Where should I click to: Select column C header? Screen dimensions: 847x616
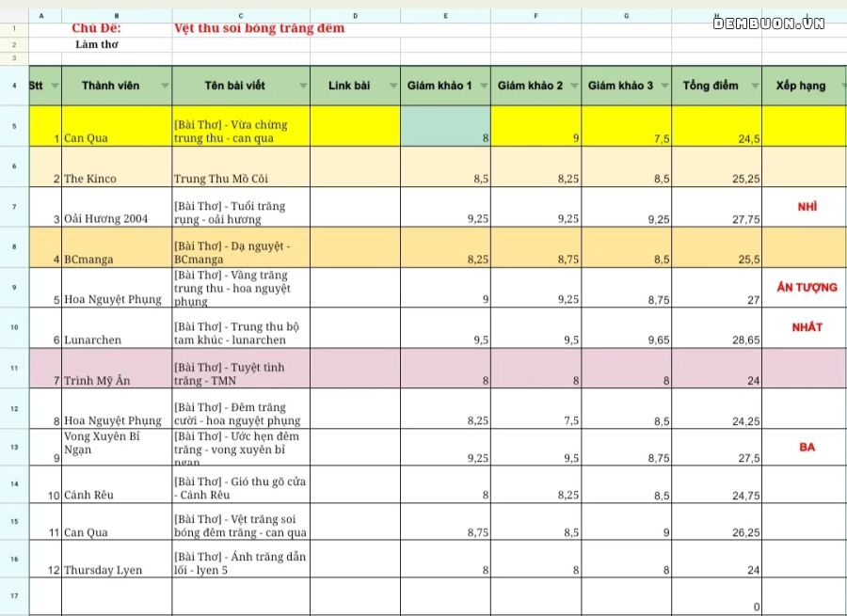241,16
